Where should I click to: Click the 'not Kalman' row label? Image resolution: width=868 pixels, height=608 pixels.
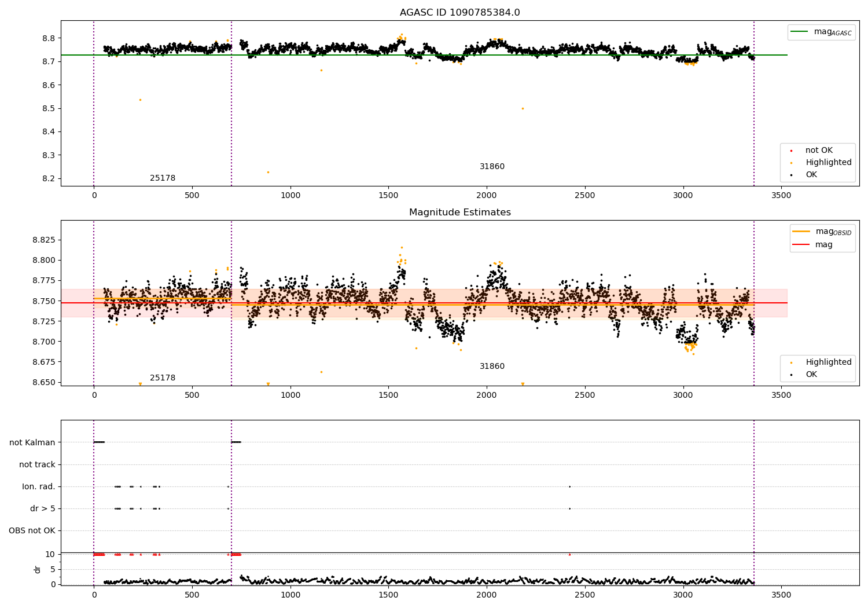32,442
